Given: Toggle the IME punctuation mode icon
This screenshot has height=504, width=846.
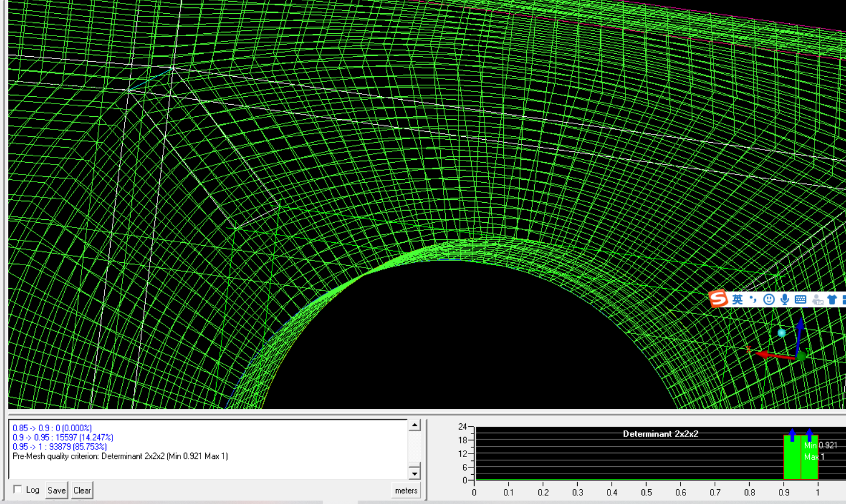Looking at the screenshot, I should pyautogui.click(x=753, y=299).
